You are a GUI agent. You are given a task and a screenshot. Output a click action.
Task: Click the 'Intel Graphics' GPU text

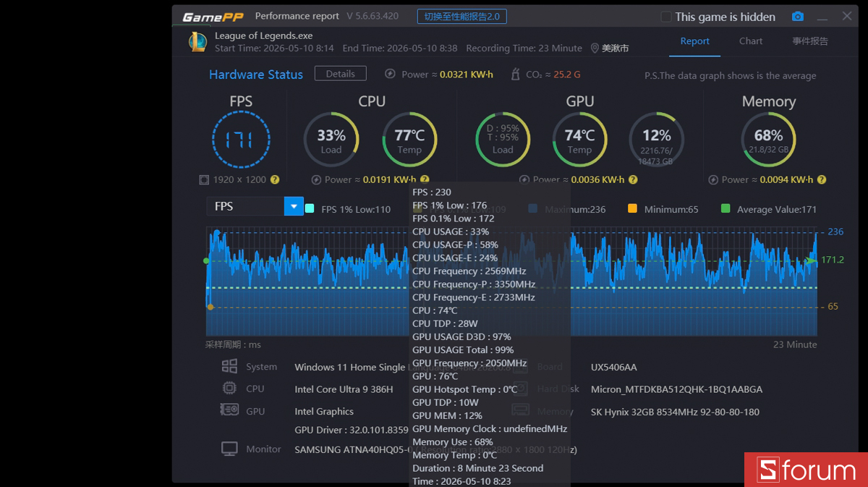pyautogui.click(x=324, y=412)
